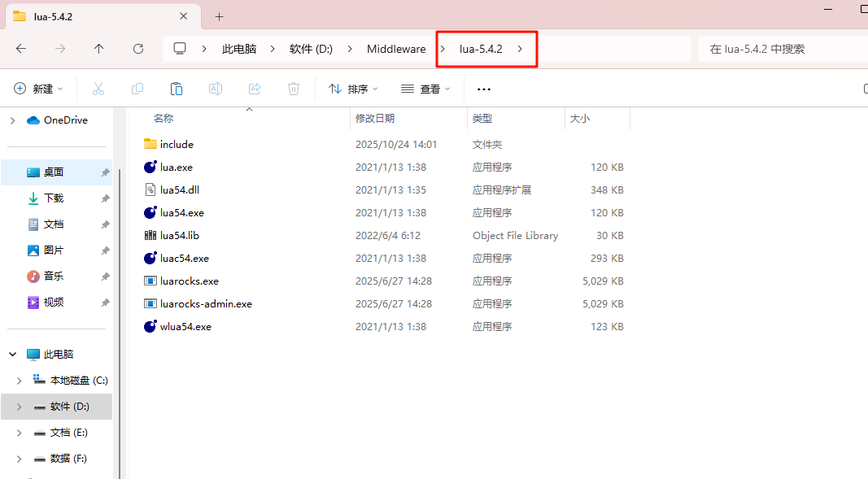868x479 pixels.
Task: Click the Rename icon in toolbar
Action: coord(216,89)
